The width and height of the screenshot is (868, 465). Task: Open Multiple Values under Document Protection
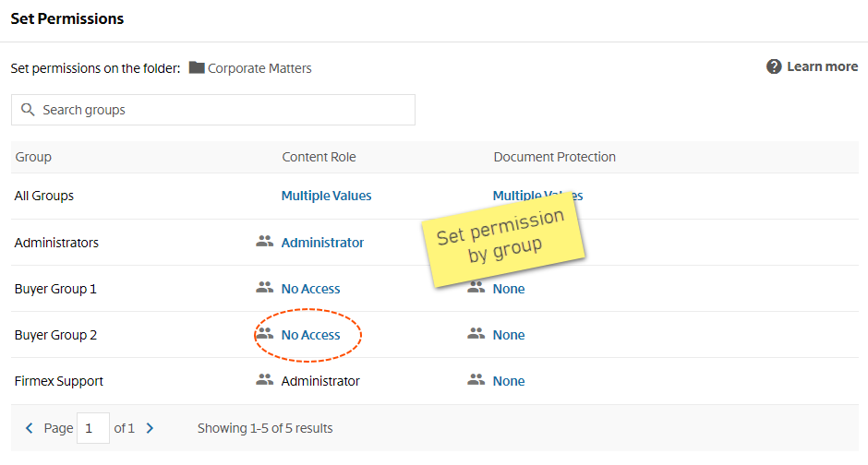coord(537,196)
